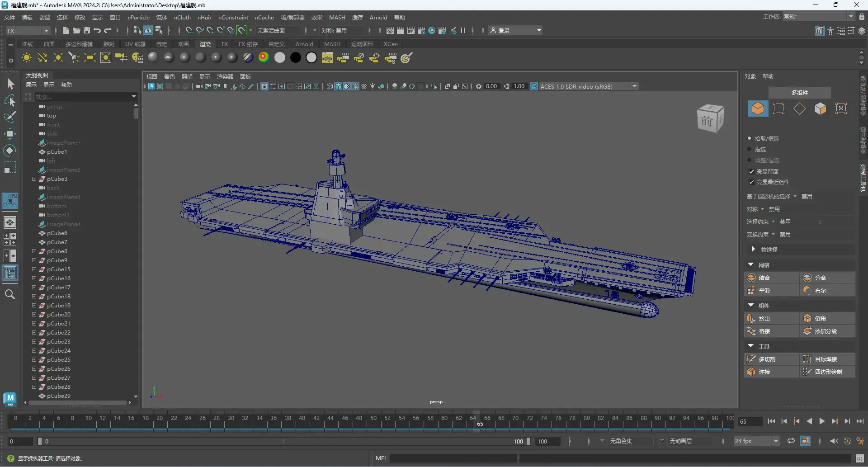This screenshot has width=868, height=467.
Task: Undo last action icon
Action: click(97, 30)
